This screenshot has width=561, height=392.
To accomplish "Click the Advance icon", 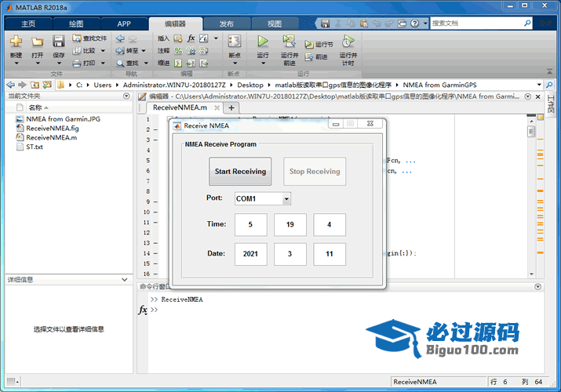I will [x=309, y=56].
